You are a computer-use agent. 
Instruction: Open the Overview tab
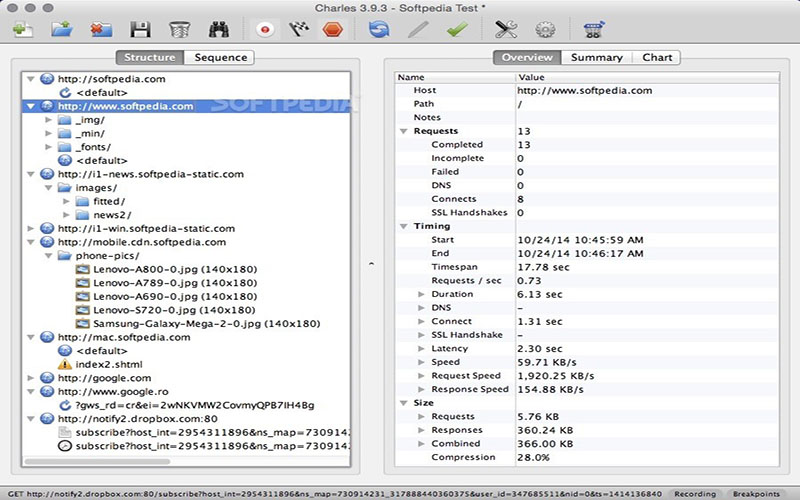point(527,57)
